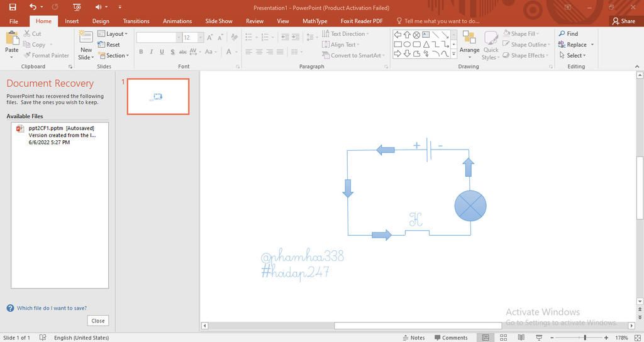Open the Layout dropdown
Image resolution: width=644 pixels, height=342 pixels.
tap(113, 34)
